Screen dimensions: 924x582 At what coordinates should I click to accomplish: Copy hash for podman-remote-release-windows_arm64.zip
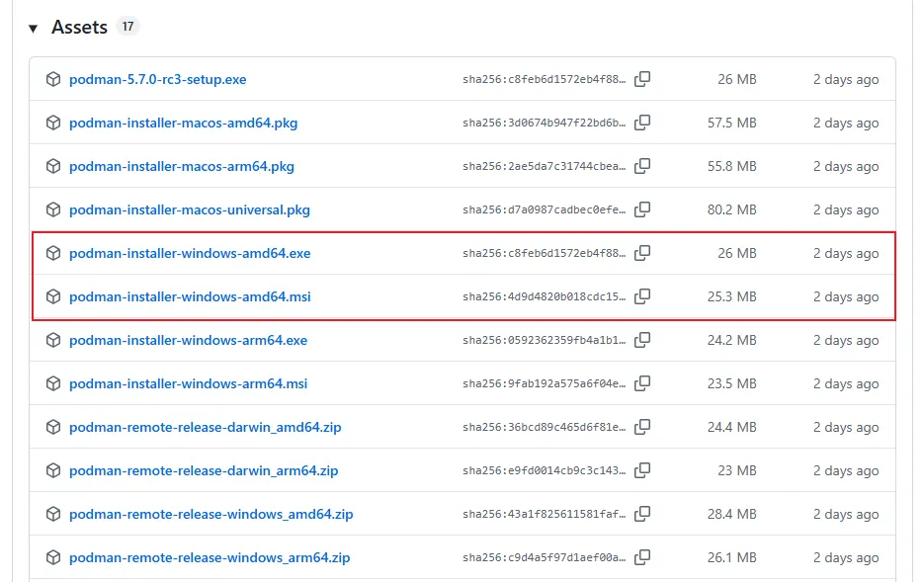[642, 557]
